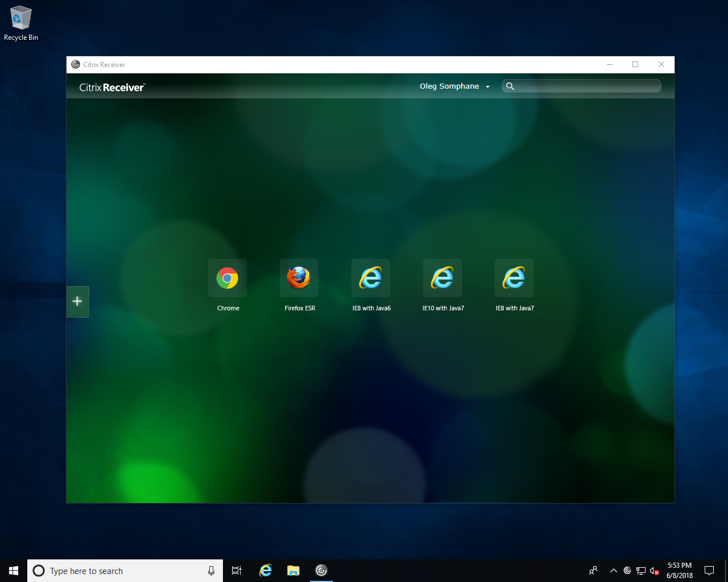Image resolution: width=728 pixels, height=582 pixels.
Task: Click the Type here to search field
Action: 114,570
